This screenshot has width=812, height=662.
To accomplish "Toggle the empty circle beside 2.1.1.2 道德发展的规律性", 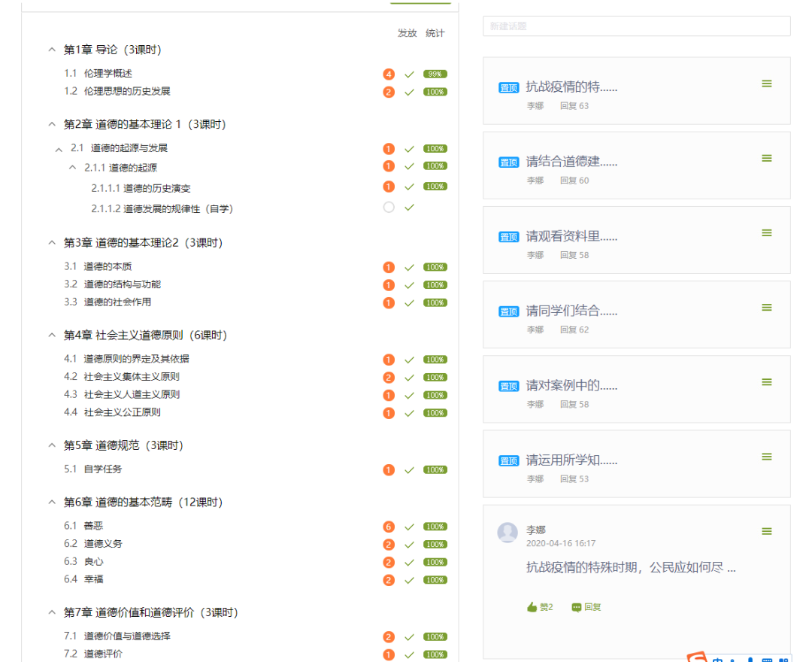I will pyautogui.click(x=389, y=207).
